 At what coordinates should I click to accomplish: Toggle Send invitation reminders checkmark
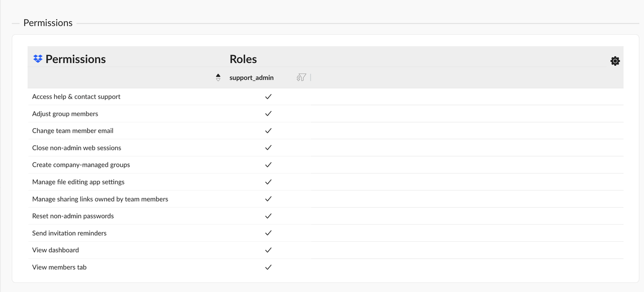pyautogui.click(x=268, y=233)
